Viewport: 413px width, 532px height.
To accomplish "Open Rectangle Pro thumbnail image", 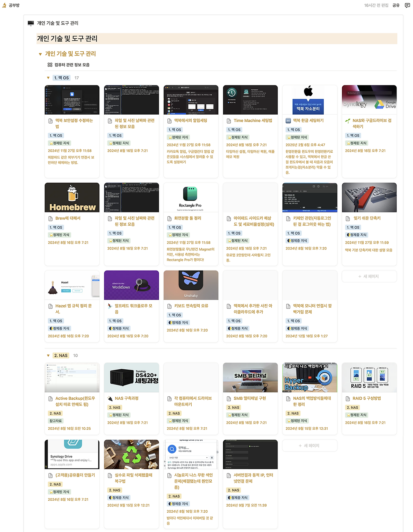I will (191, 197).
